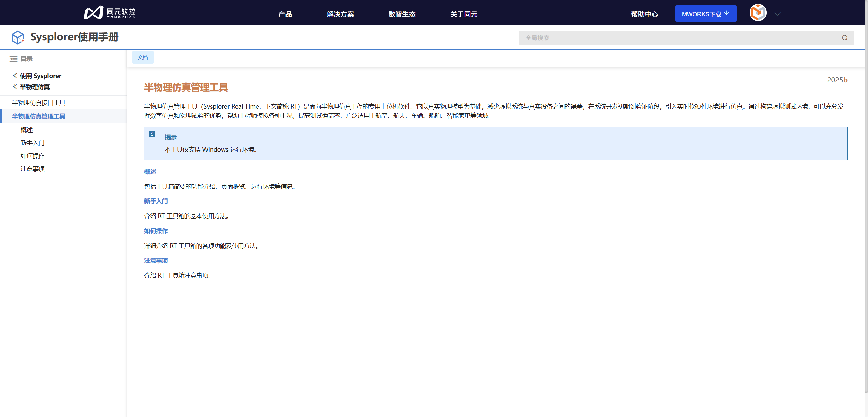Open the 数智生态 menu
Viewport: 868px width, 417px height.
402,14
